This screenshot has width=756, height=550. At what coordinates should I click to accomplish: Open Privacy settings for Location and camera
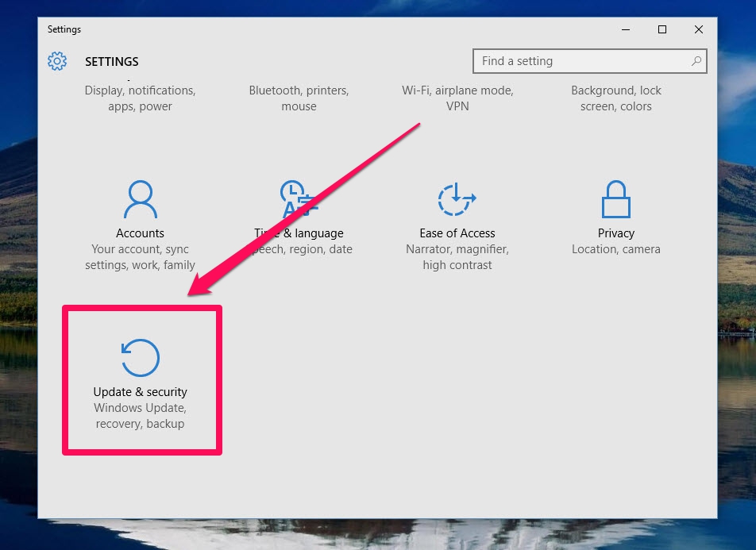point(616,248)
